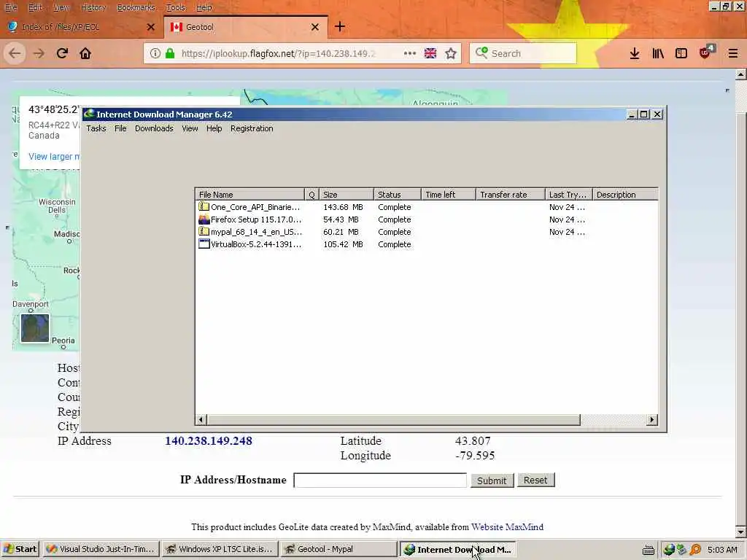
Task: Sort downloads by Size column
Action: (x=347, y=194)
